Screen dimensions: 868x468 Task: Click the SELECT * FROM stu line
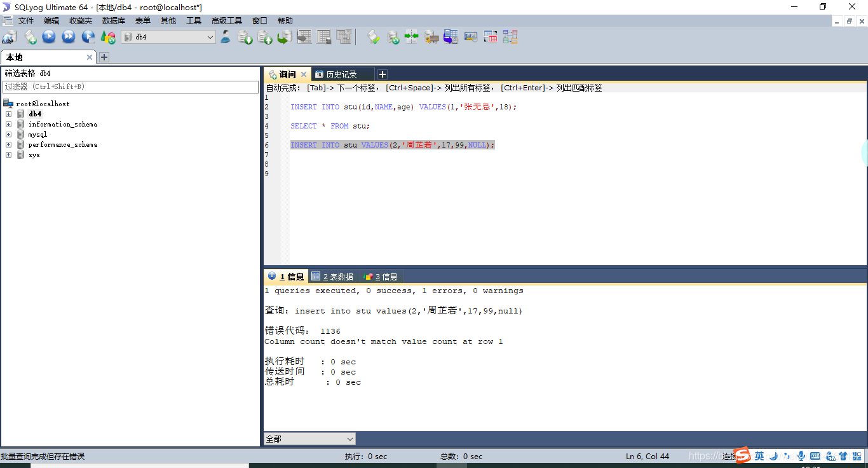[x=330, y=126]
